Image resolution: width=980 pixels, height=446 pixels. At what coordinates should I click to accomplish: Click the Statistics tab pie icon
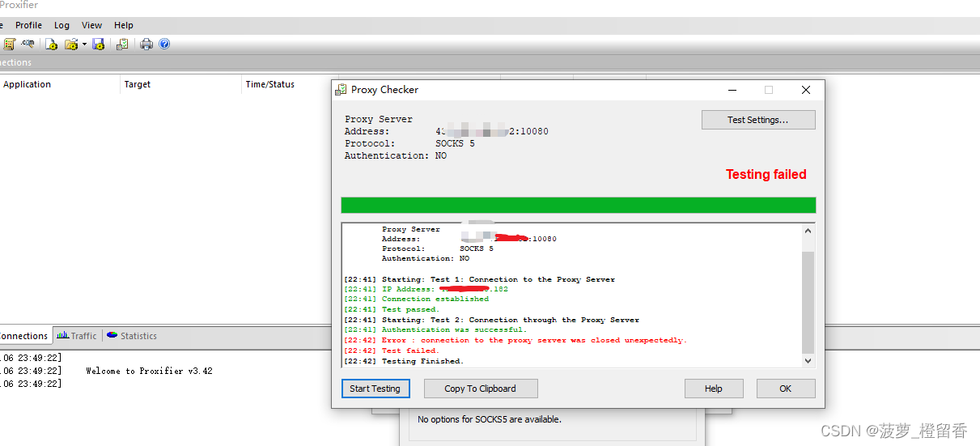tap(112, 335)
